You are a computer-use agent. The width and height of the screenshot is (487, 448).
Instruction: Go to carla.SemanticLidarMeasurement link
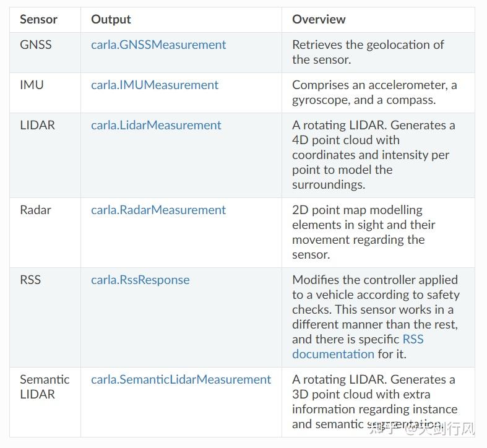(x=181, y=380)
